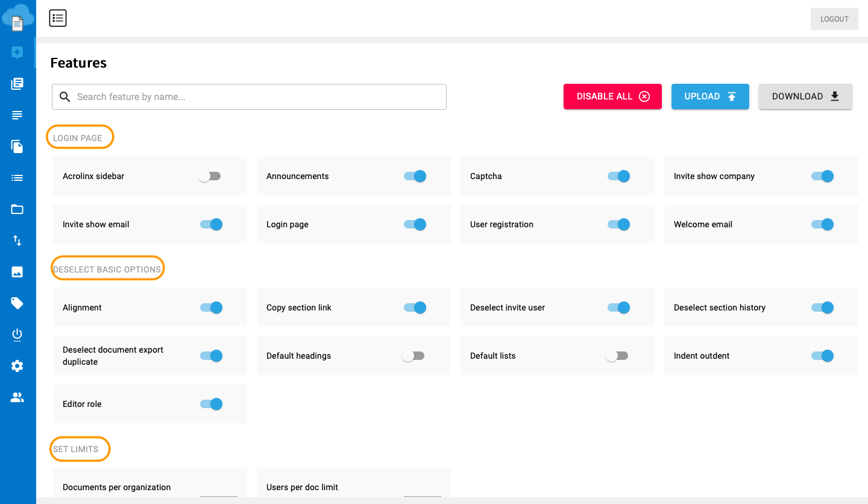Open the settings gear sidebar icon

[x=17, y=366]
